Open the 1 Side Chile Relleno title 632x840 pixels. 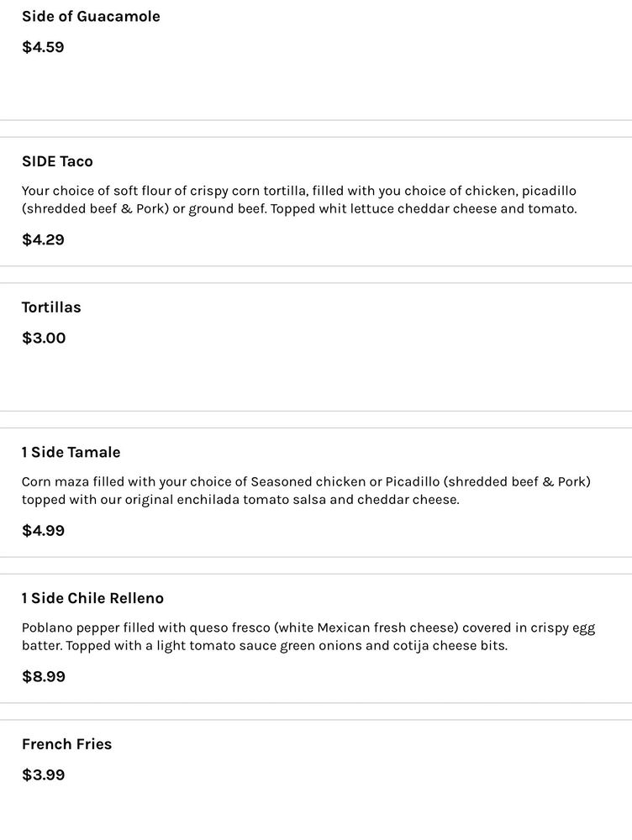pos(92,598)
